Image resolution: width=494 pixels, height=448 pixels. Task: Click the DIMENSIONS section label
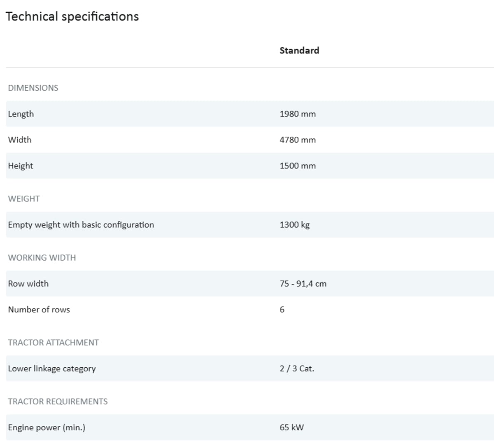33,88
